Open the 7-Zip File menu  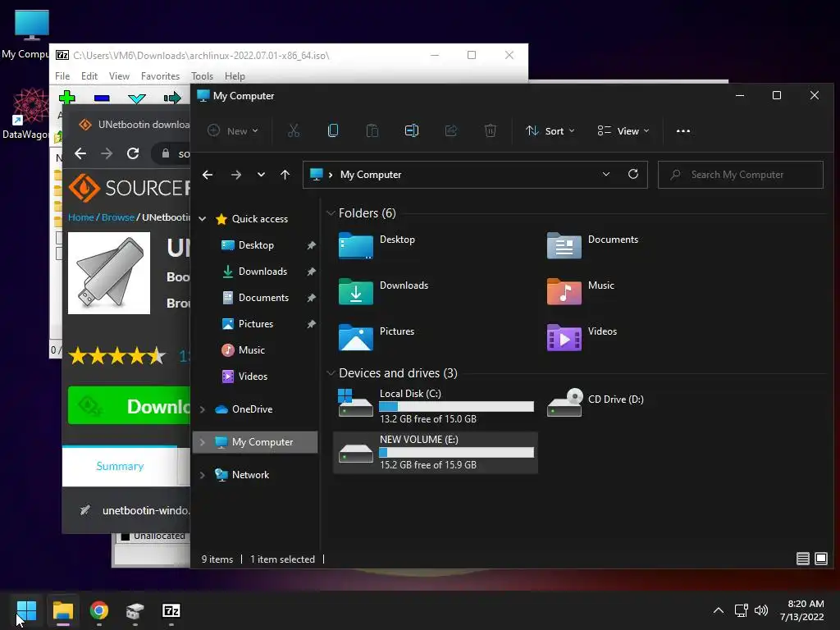click(x=62, y=76)
